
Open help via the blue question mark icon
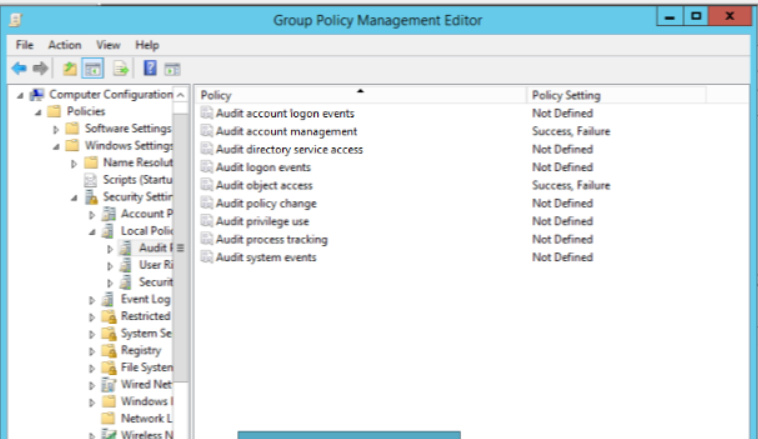pos(150,68)
